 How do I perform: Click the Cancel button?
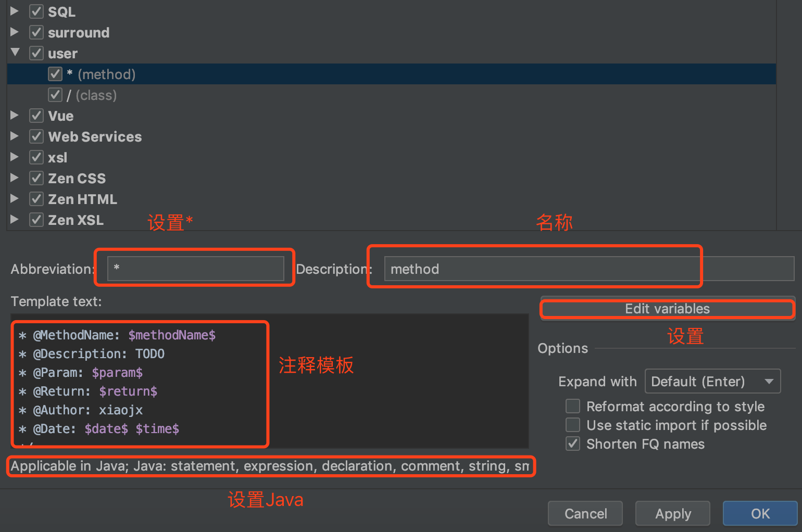coord(585,514)
